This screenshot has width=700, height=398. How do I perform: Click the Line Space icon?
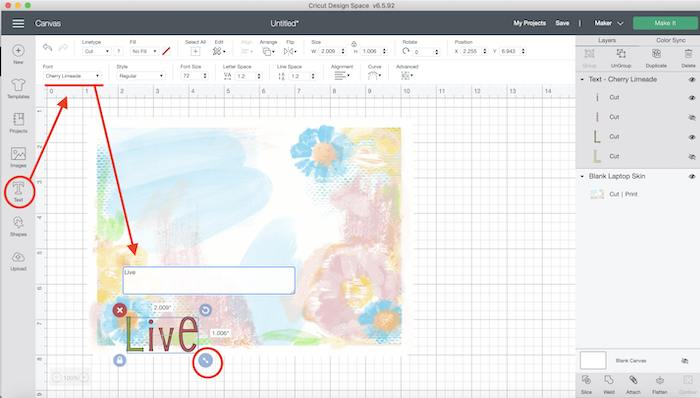click(281, 76)
